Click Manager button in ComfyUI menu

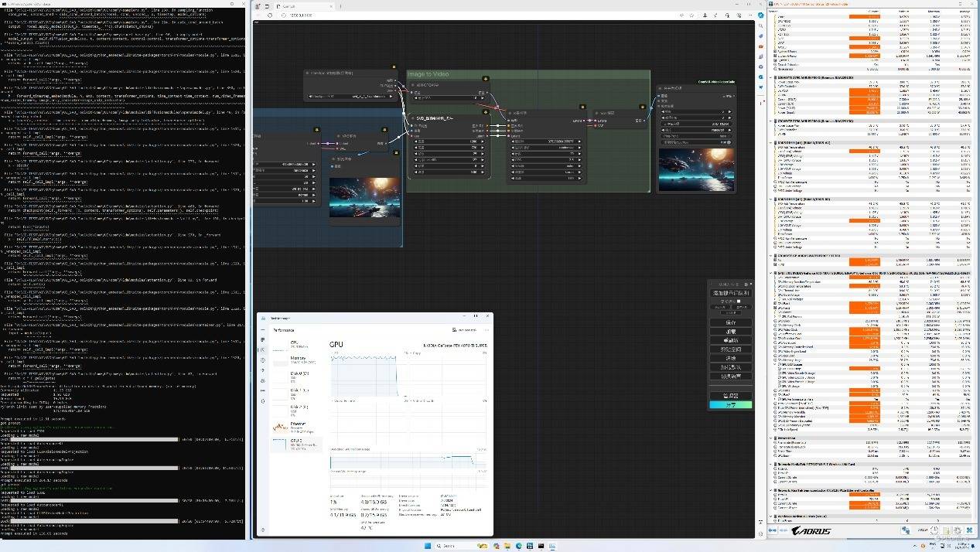[x=731, y=395]
